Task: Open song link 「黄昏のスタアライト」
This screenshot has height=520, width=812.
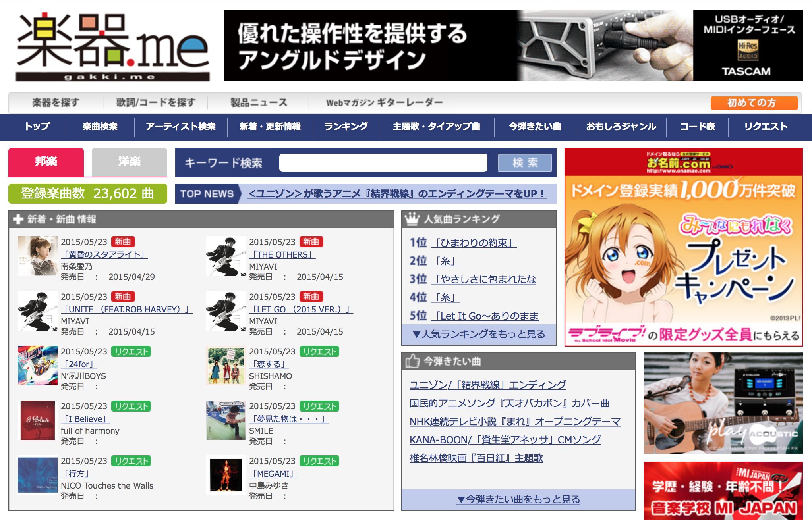Action: (104, 254)
